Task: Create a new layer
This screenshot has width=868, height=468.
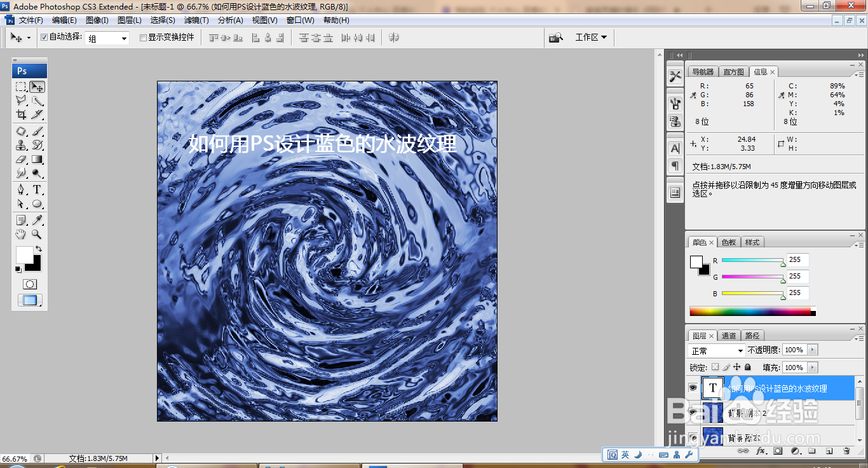Action: tap(829, 451)
